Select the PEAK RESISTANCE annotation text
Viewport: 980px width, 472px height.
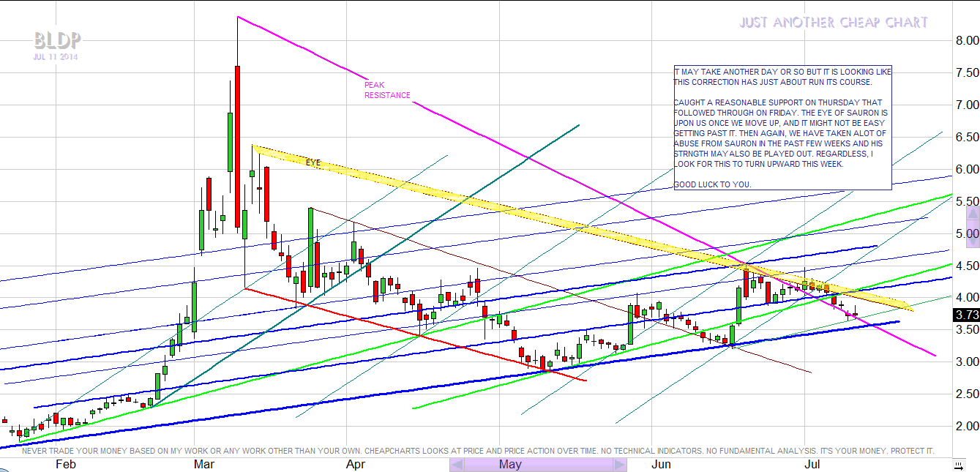(x=387, y=90)
